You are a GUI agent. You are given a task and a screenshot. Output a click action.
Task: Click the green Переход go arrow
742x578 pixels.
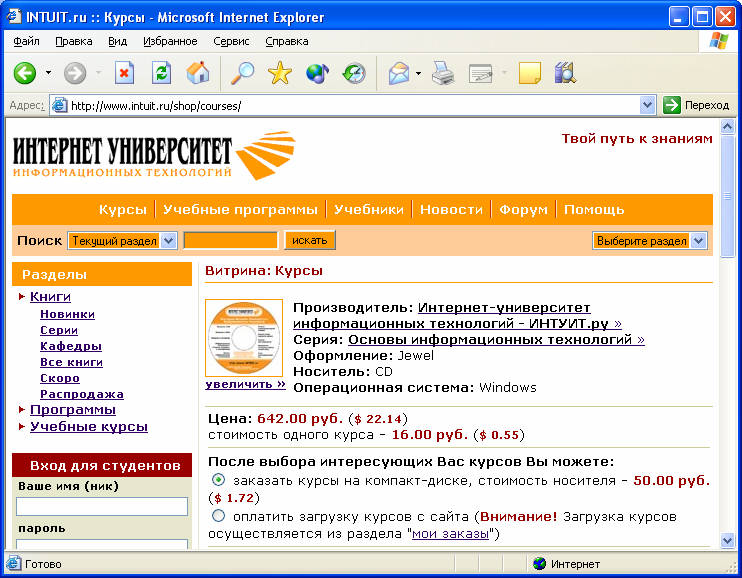(x=671, y=105)
